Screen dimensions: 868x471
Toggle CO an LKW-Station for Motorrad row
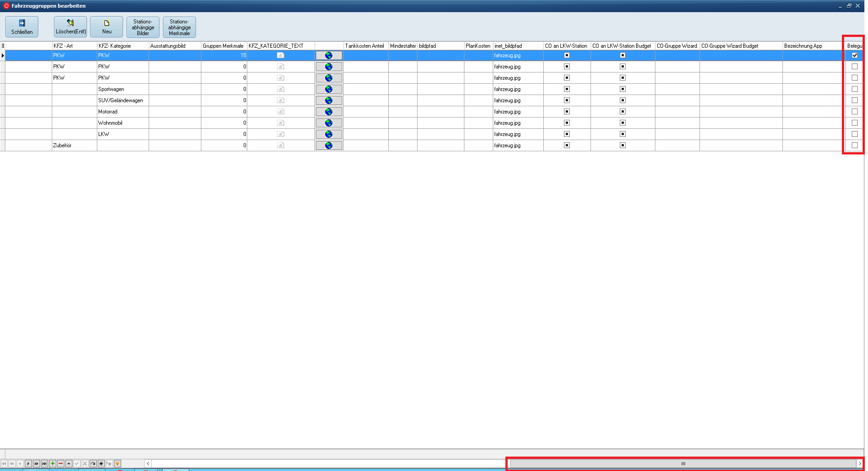[x=567, y=112]
